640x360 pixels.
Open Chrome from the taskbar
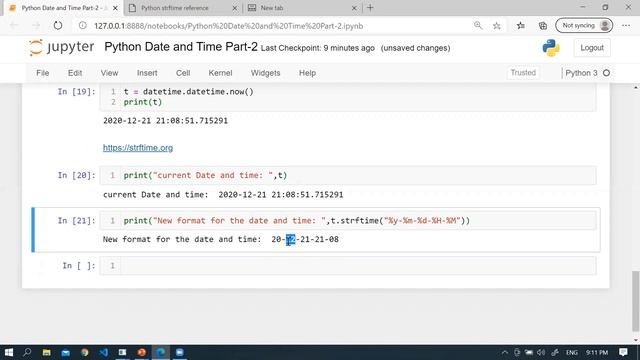[84, 352]
